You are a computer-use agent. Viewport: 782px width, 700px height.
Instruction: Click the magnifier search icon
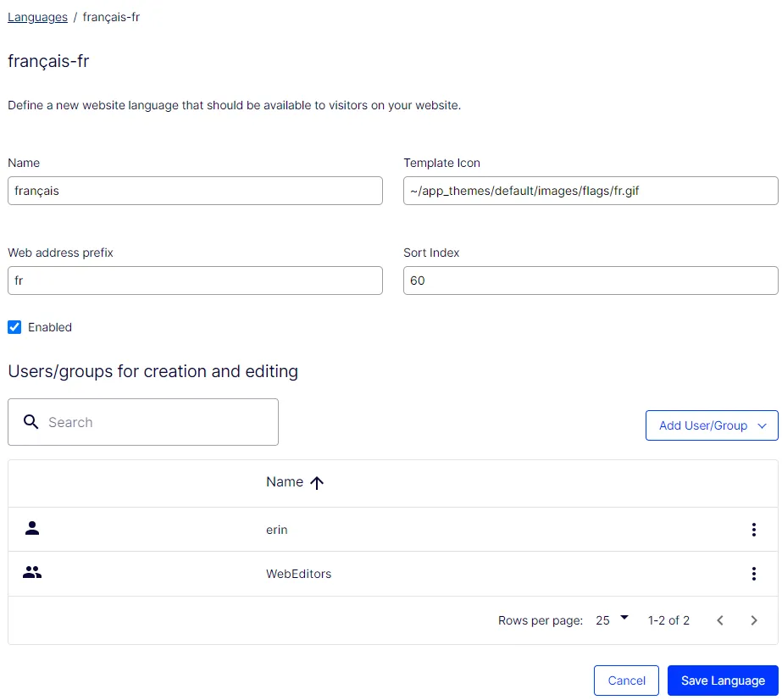(x=31, y=422)
